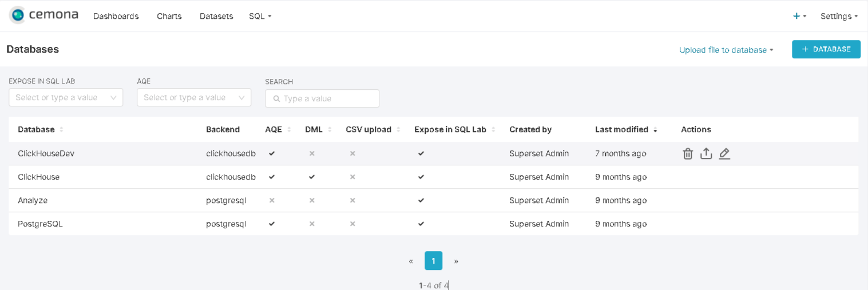Click the export icon for ClickHouseDev
Image resolution: width=868 pixels, height=290 pixels.
[706, 153]
